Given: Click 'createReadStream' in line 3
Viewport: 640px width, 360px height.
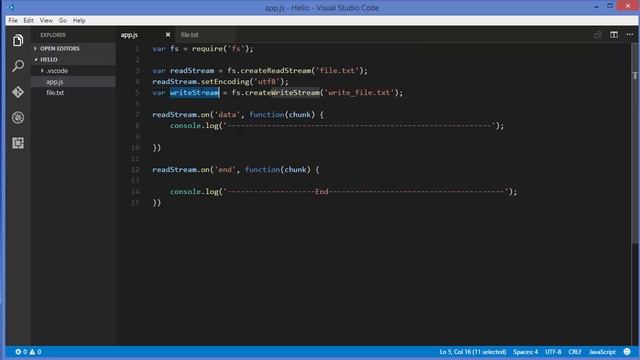Looking at the screenshot, I should (276, 71).
